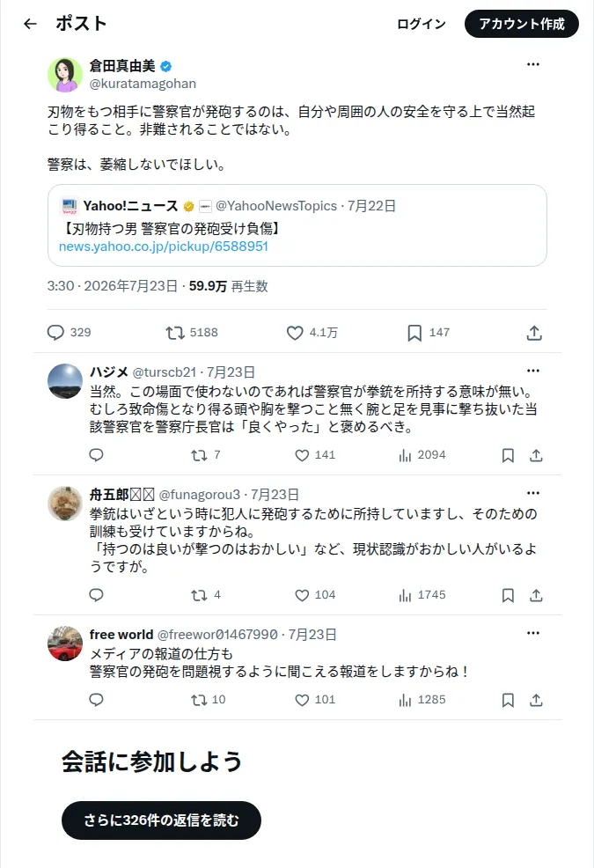Open reply on main post with 329 comments
Viewport: 594px width, 868px height.
point(70,332)
